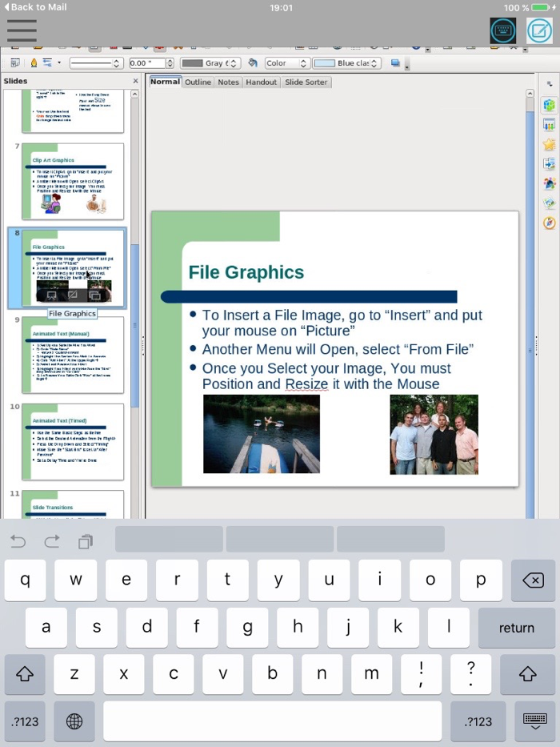Go Back to Mail
The height and width of the screenshot is (747, 560).
(x=35, y=7)
